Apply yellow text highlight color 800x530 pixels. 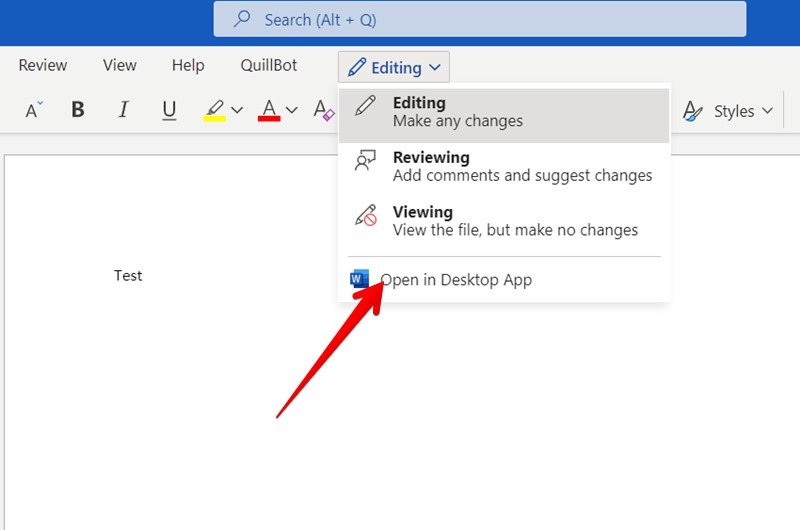coord(214,110)
